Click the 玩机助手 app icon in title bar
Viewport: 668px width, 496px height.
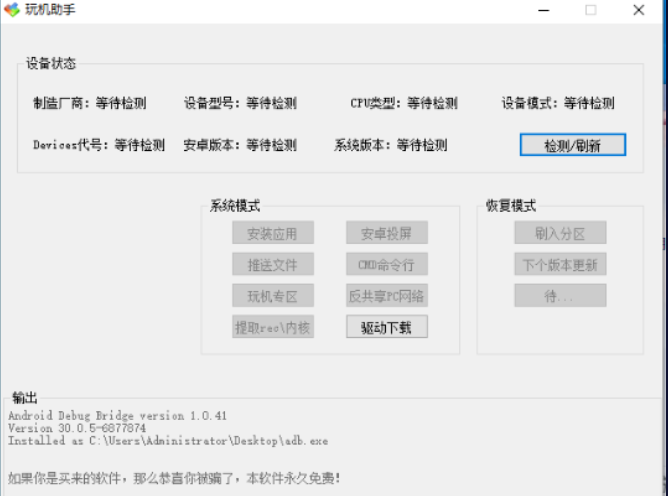click(x=12, y=10)
